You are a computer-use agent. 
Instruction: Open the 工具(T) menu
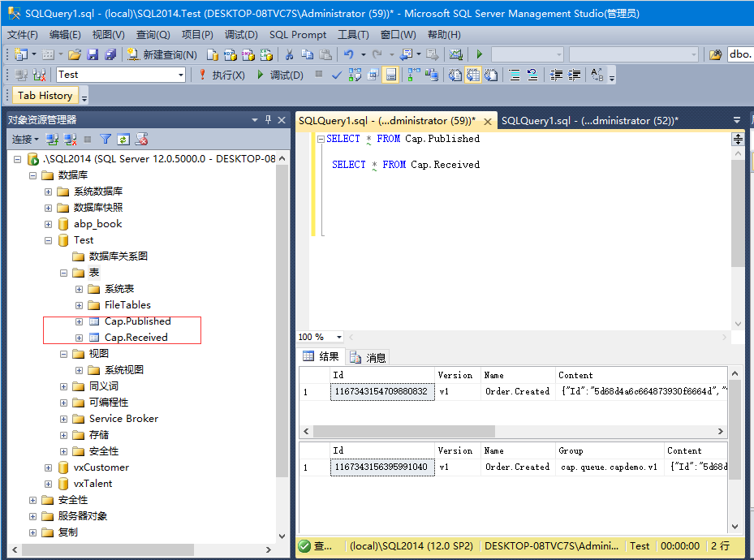[x=353, y=35]
